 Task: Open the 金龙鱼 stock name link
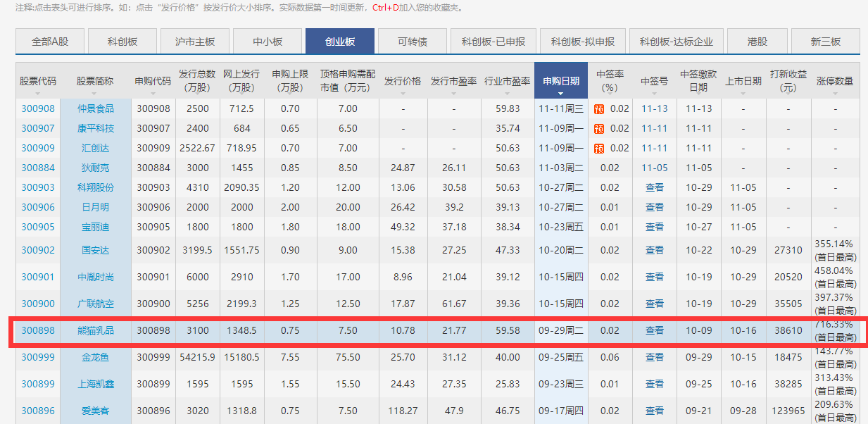point(96,357)
